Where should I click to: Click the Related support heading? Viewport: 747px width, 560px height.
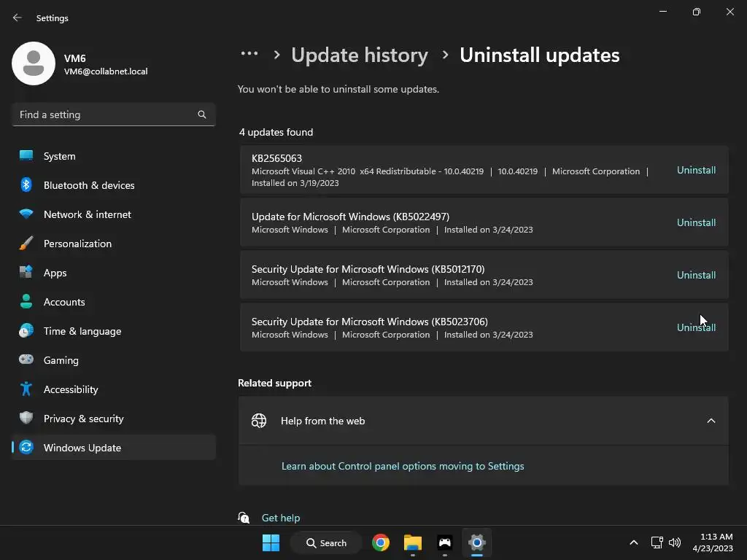coord(274,383)
